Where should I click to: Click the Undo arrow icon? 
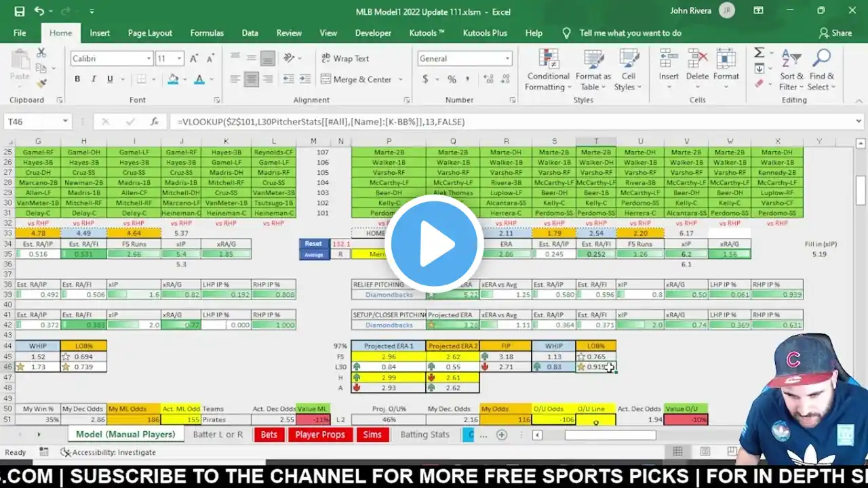39,12
